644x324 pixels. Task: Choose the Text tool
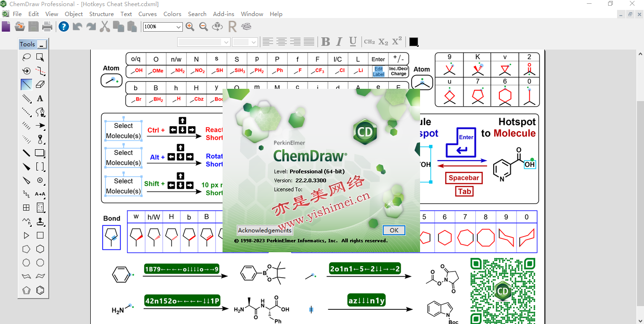coord(40,98)
